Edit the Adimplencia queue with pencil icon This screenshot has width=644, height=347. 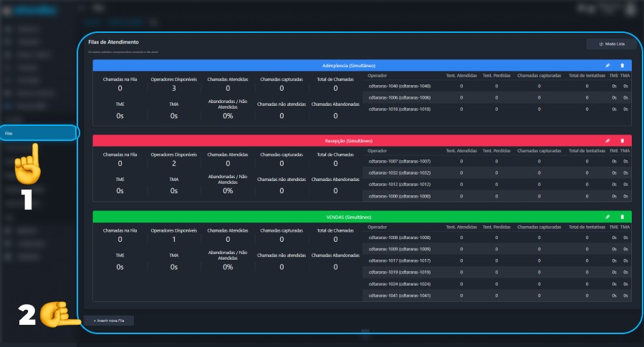click(607, 66)
